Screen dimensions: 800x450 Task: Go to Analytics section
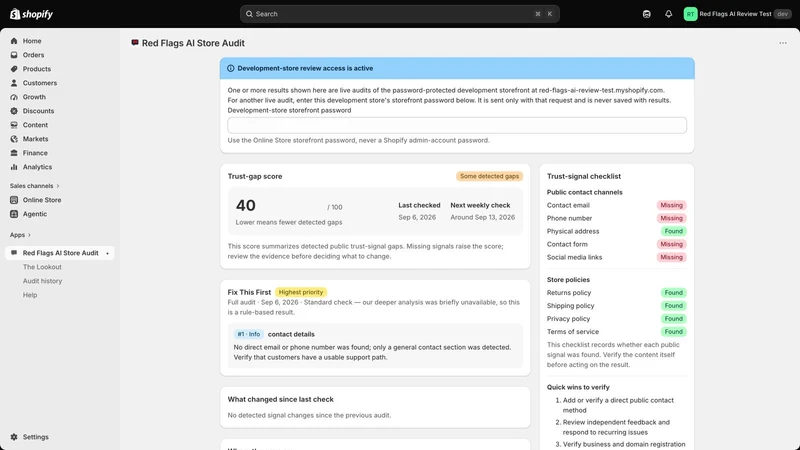tap(37, 167)
